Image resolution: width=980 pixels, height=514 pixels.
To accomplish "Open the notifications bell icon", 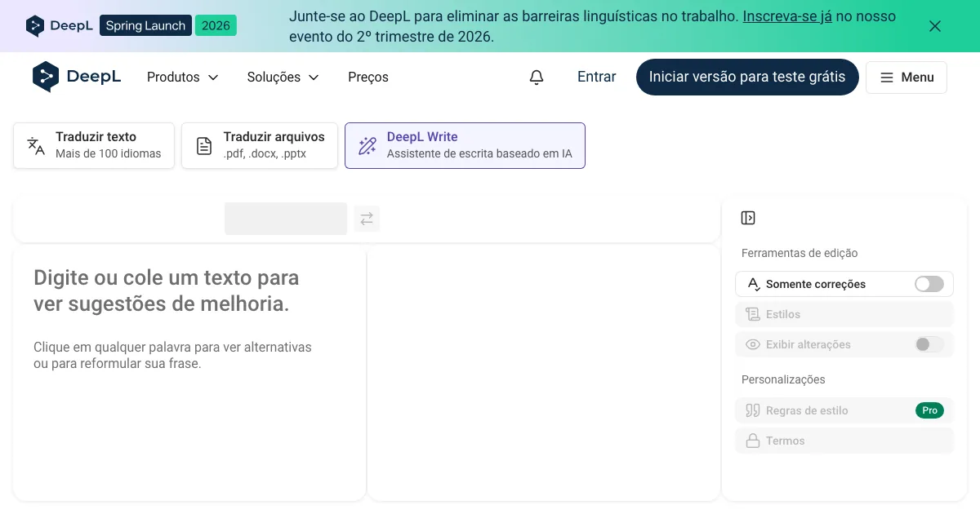I will tap(537, 78).
